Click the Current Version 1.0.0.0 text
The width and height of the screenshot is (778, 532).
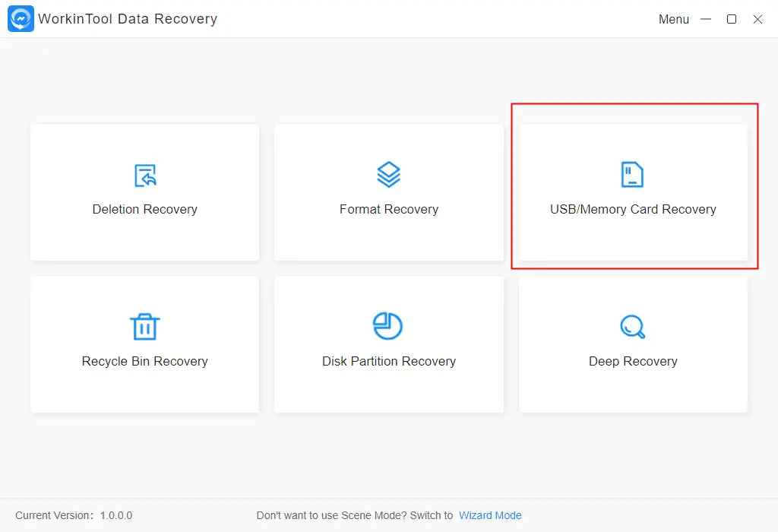coord(74,515)
